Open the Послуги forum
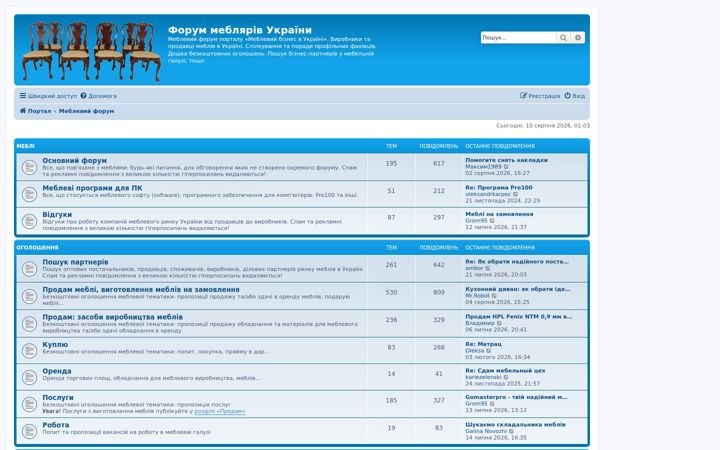 (58, 398)
